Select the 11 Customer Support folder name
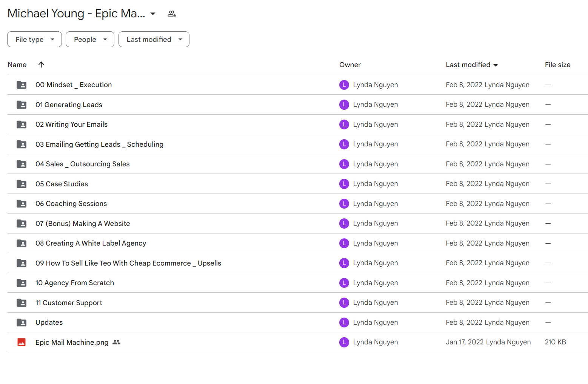 (x=69, y=303)
